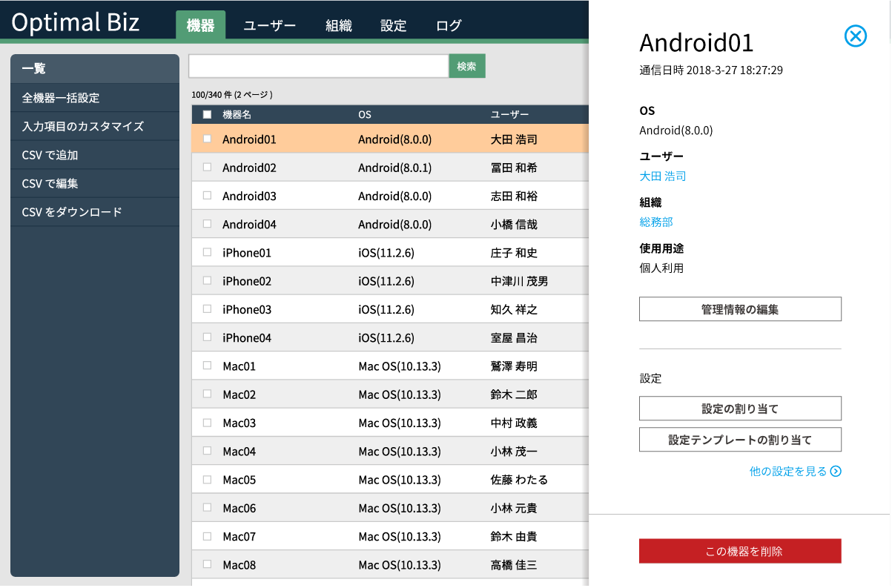Click the 管理情報の編集 button
Image resolution: width=892 pixels, height=588 pixels.
pyautogui.click(x=740, y=309)
